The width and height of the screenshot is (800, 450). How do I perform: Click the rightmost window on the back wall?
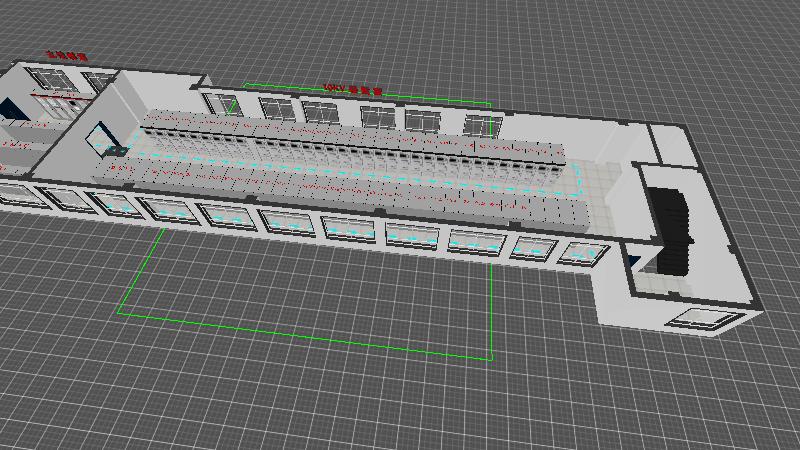pyautogui.click(x=482, y=126)
